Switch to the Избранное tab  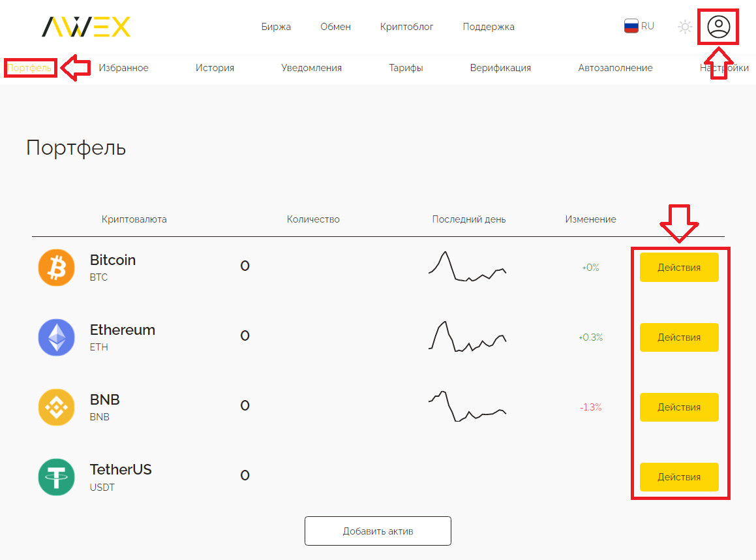point(123,68)
